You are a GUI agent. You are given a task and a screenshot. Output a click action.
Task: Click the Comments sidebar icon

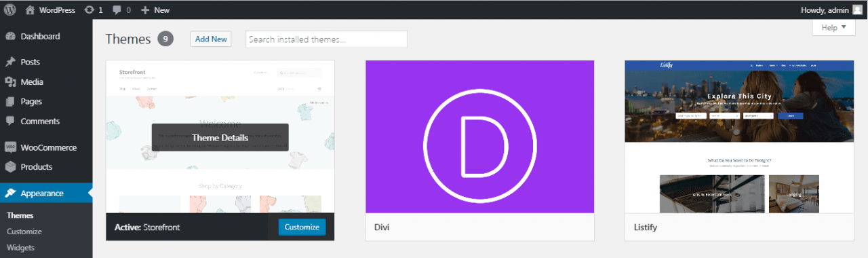(x=10, y=121)
